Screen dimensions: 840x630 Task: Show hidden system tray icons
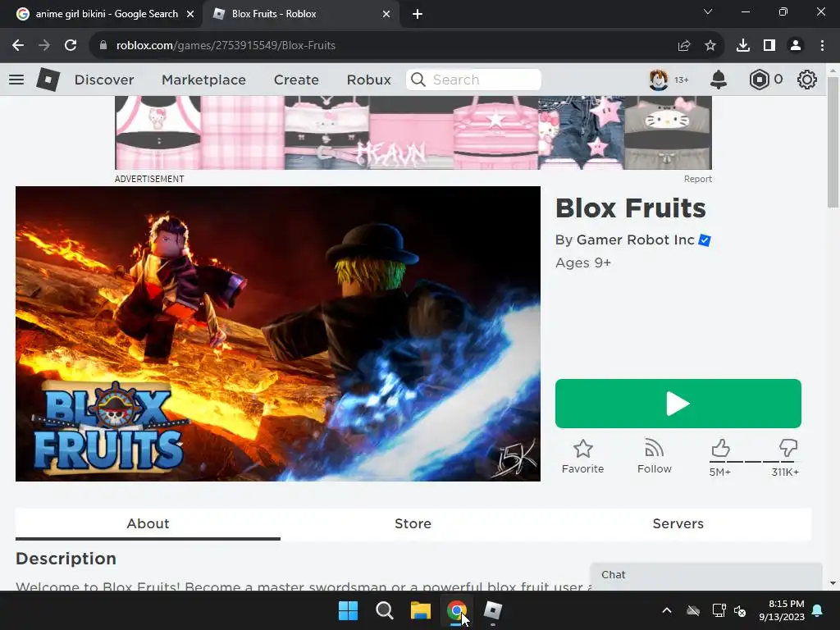click(667, 610)
